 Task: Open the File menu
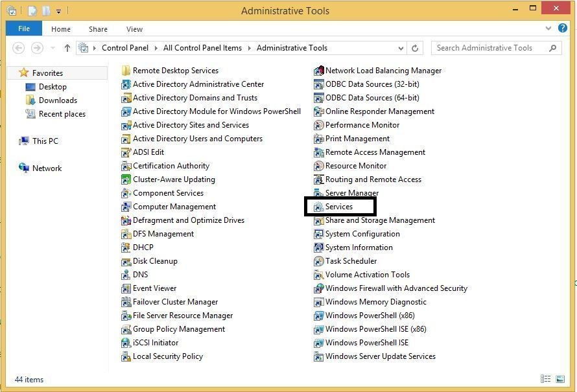pyautogui.click(x=24, y=29)
